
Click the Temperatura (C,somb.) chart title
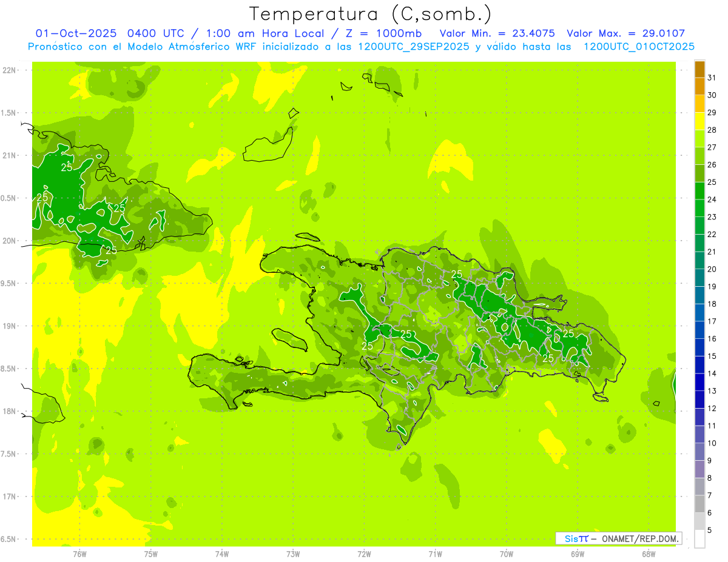pos(371,14)
